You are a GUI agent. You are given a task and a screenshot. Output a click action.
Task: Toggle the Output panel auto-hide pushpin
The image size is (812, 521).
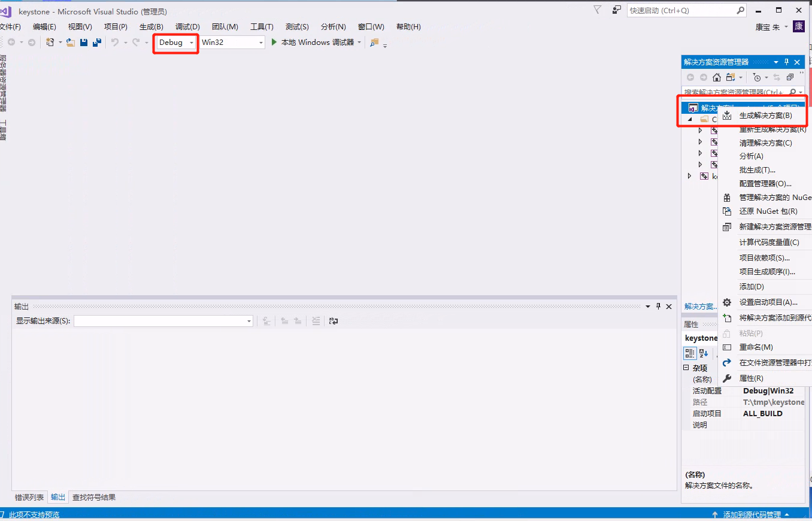click(x=658, y=306)
